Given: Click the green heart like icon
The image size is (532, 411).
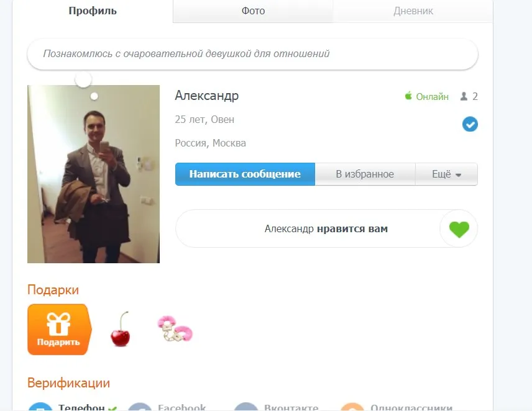Looking at the screenshot, I should point(459,229).
